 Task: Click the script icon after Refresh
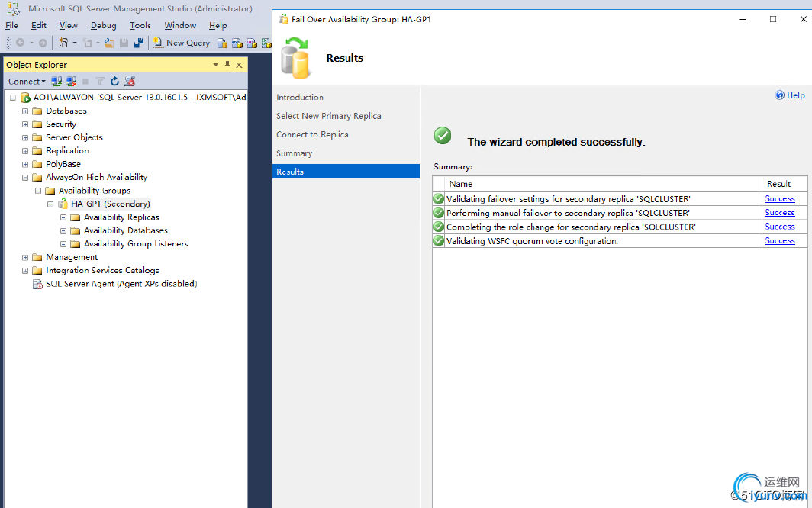(x=130, y=82)
